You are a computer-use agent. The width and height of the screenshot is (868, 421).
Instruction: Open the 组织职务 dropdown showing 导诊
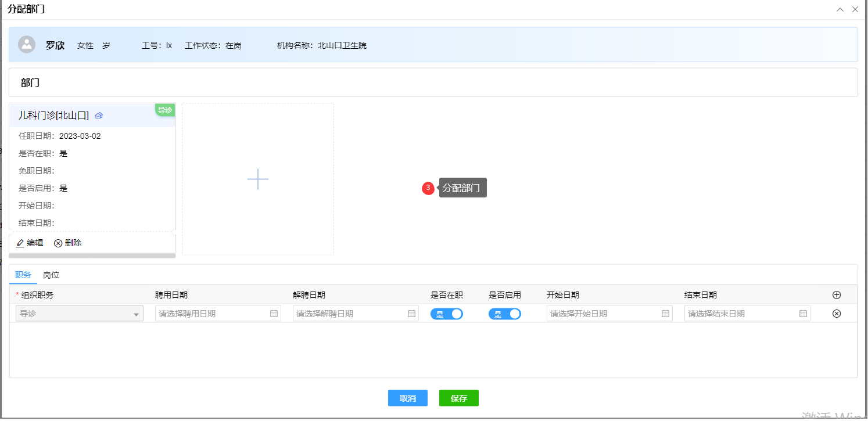coord(80,314)
